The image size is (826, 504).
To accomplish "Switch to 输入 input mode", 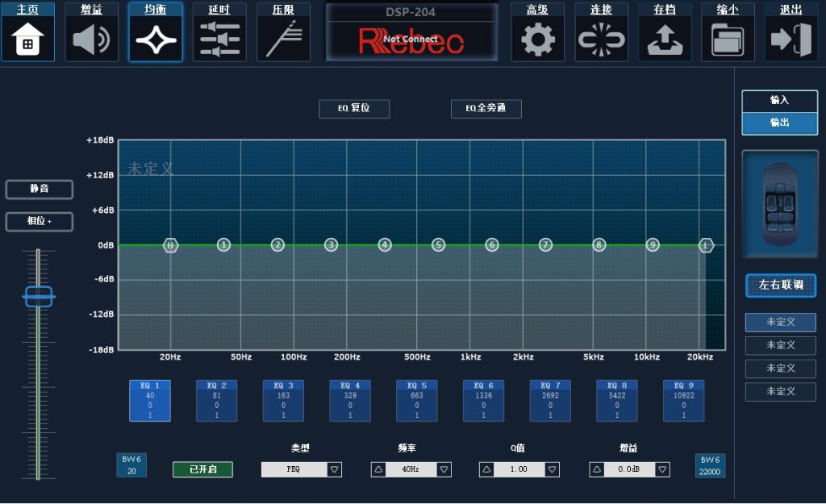I will point(780,101).
